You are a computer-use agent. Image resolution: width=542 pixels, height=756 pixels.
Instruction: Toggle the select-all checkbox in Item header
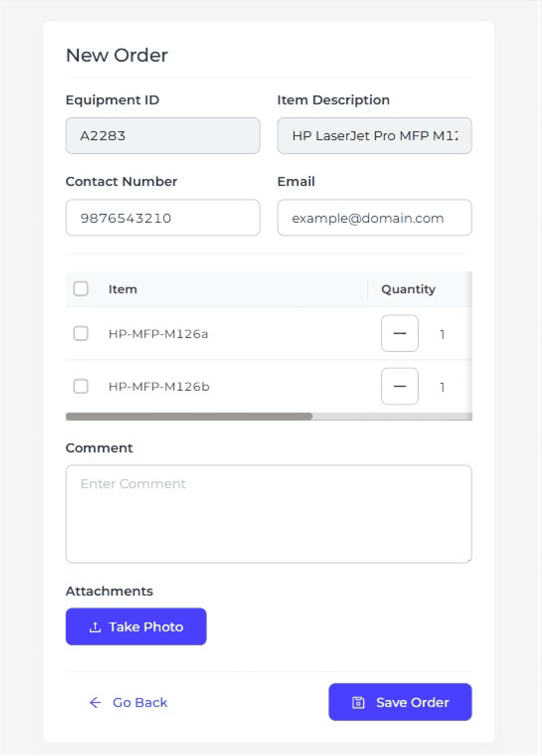(x=81, y=289)
